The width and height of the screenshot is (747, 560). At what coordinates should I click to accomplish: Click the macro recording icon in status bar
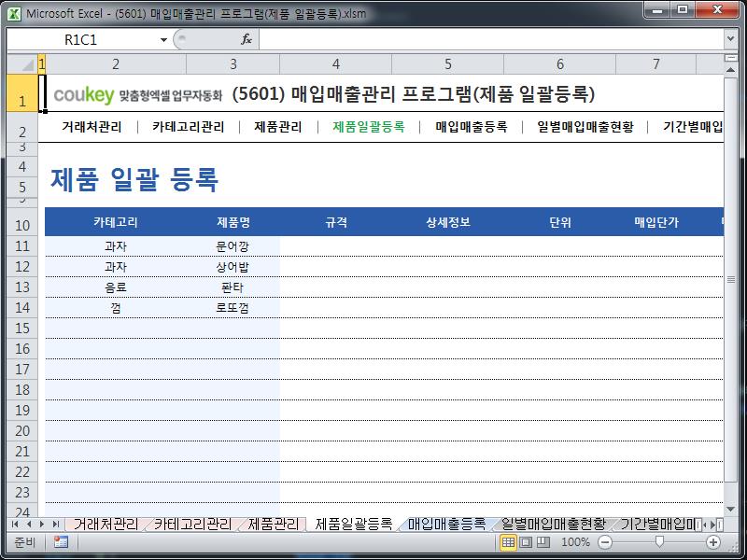pos(61,542)
